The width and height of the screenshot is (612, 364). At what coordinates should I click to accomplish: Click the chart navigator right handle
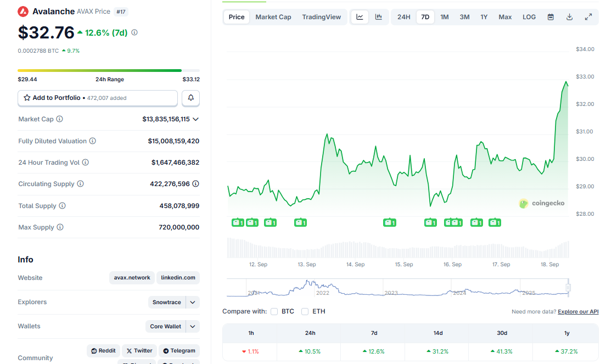(x=568, y=288)
